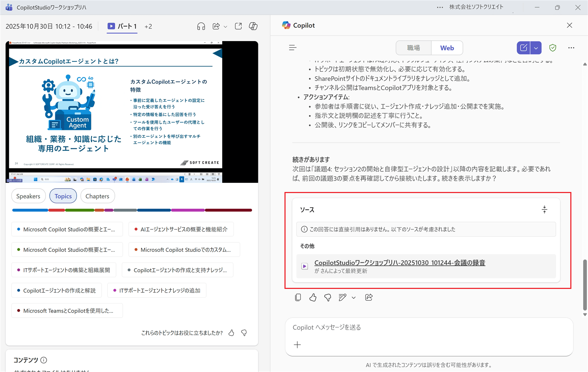Expand the share options dropdown arrow

pos(225,27)
